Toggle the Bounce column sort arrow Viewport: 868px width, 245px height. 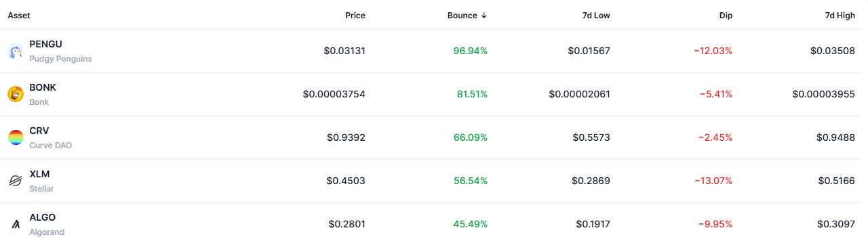coord(484,16)
